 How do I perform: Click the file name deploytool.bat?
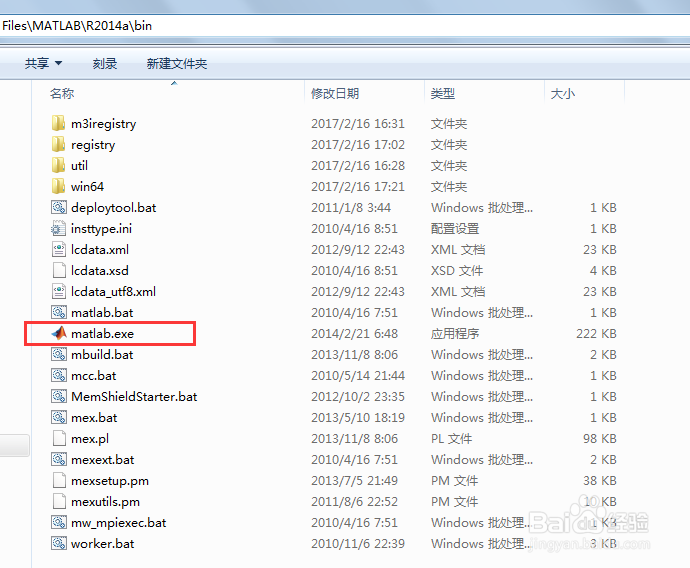click(114, 207)
